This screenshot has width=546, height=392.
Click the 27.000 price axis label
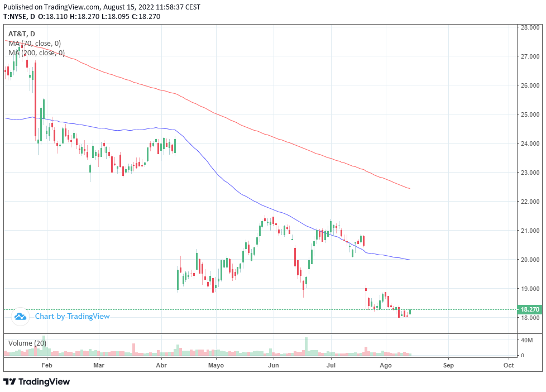pos(530,56)
